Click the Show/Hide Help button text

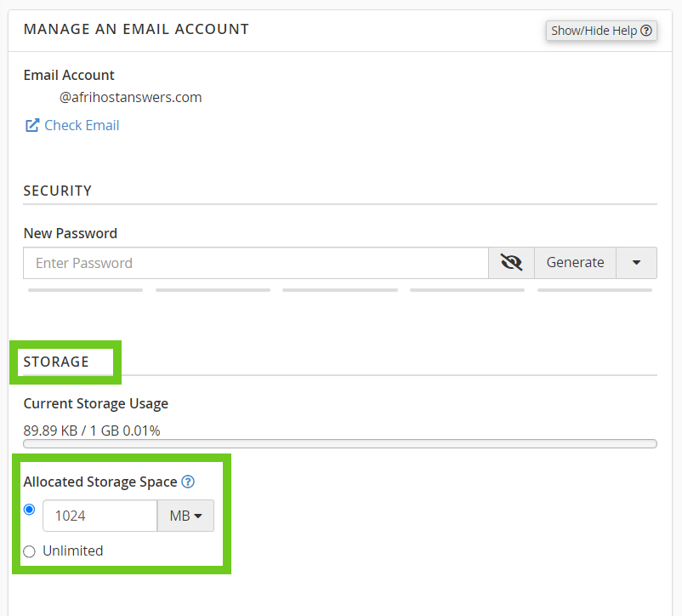[x=594, y=31]
